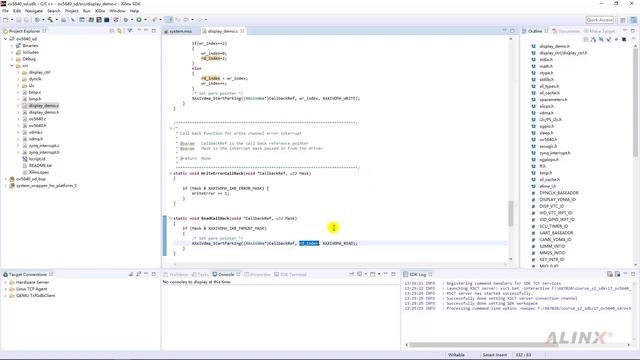Viewport: 640px width, 360px height.
Task: Select DYNCLK_BASEADDR in the Outline list
Action: point(559,193)
